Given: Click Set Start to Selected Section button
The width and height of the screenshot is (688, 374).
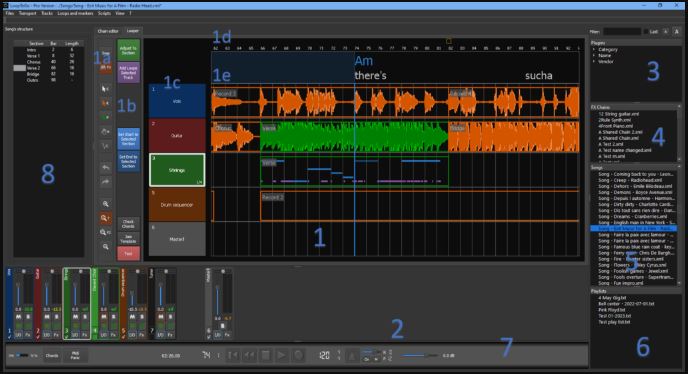Looking at the screenshot, I should point(128,139).
